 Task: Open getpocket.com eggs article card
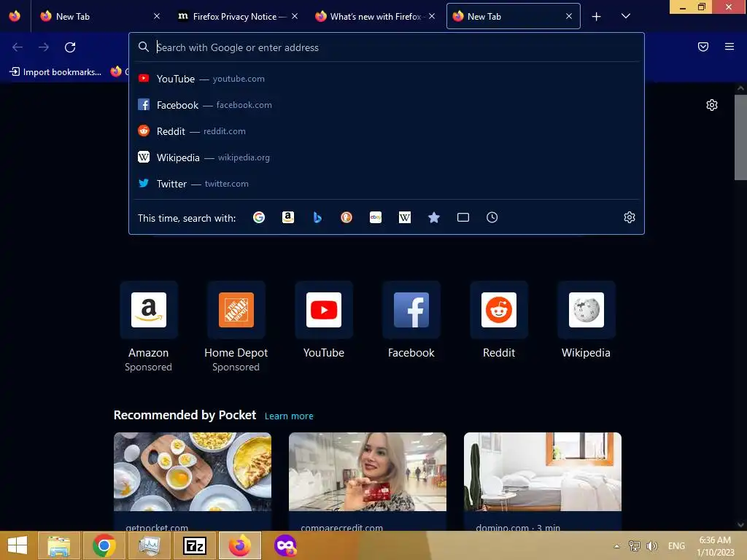193,481
